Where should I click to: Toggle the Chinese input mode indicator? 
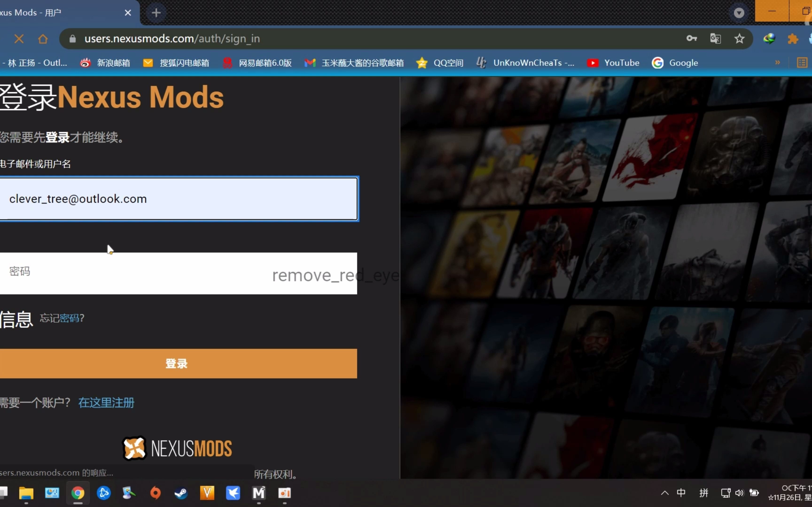pos(681,493)
